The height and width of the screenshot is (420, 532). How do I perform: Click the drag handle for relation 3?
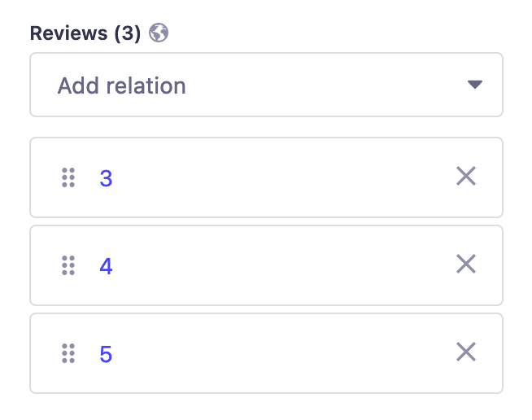tap(68, 177)
